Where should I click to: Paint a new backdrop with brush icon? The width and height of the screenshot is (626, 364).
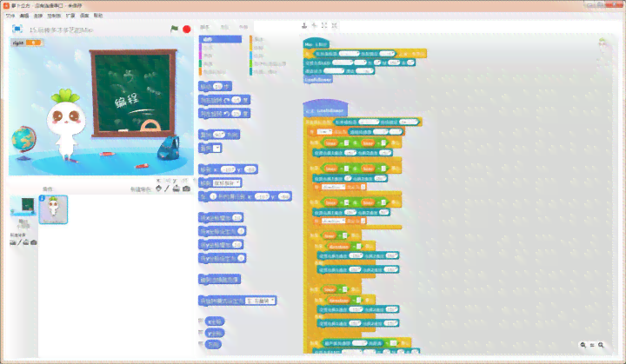pos(19,242)
